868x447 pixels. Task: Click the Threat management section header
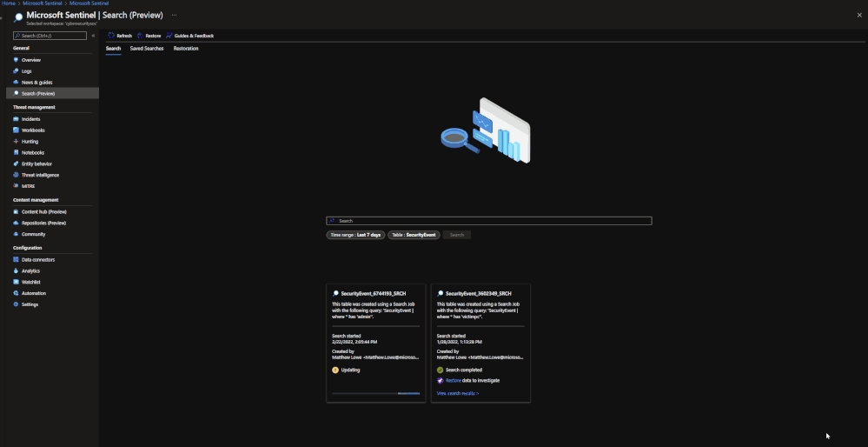[34, 107]
